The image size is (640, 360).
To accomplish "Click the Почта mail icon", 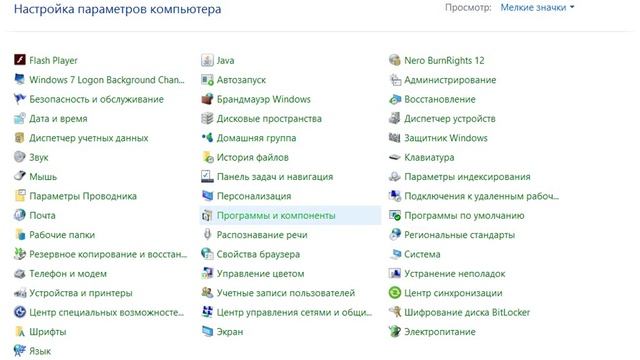I will coord(20,215).
